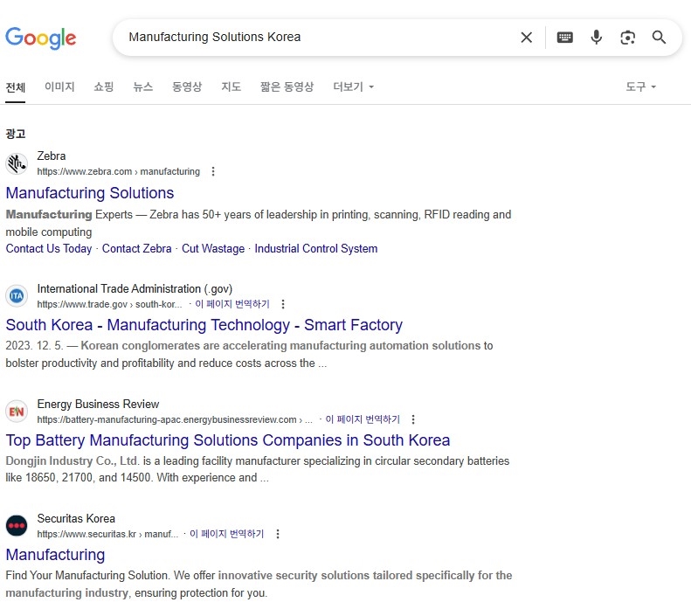Click the Industrial Control System sitelink

coord(316,249)
